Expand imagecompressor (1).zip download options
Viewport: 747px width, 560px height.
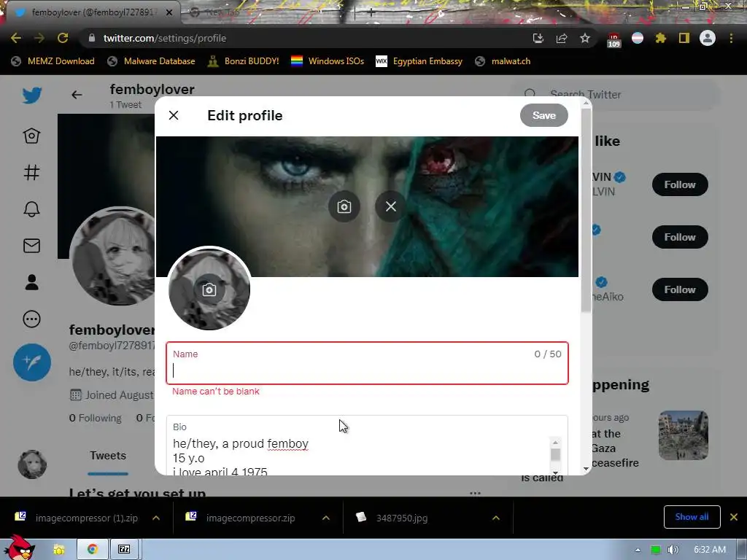pos(156,518)
